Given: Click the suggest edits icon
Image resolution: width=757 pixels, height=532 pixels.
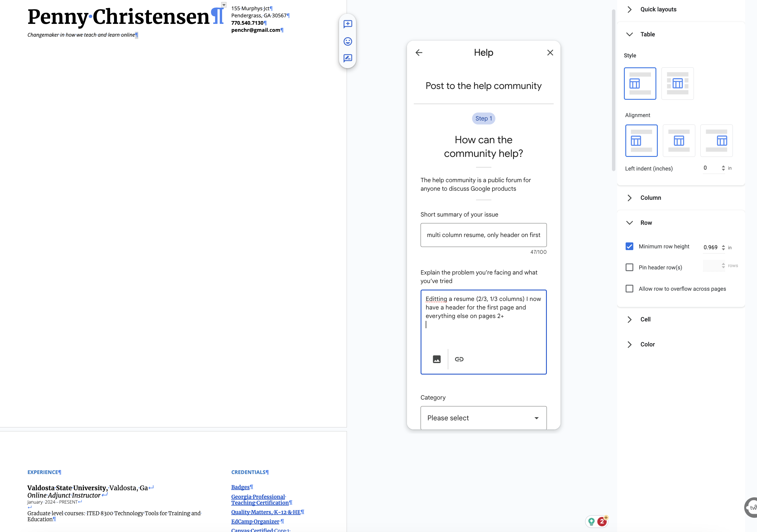Looking at the screenshot, I should [348, 58].
